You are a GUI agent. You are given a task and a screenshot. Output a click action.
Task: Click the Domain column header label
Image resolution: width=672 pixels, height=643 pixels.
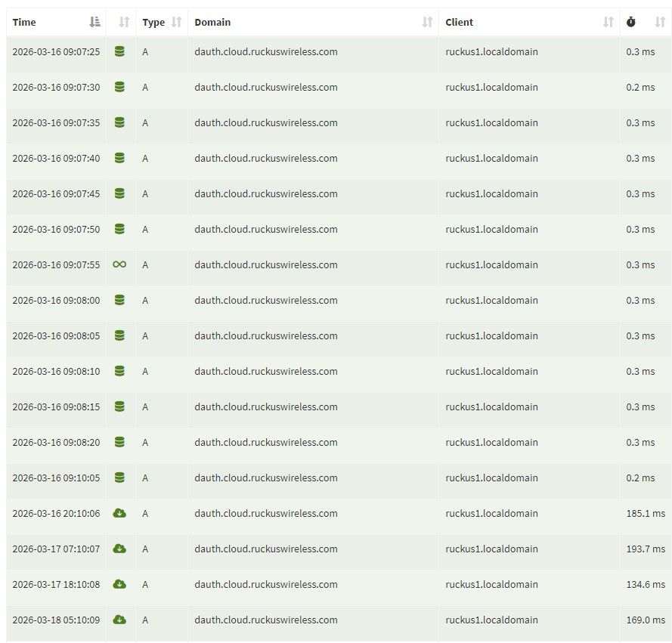[212, 22]
